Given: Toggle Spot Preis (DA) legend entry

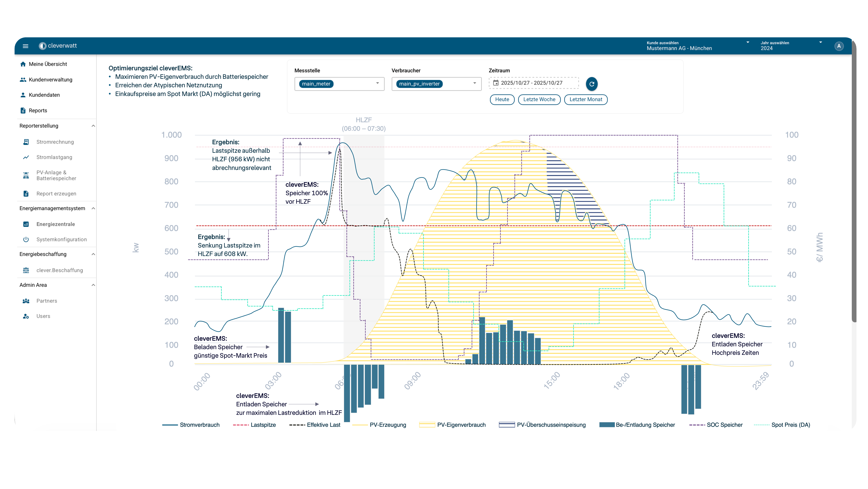Looking at the screenshot, I should click(782, 425).
